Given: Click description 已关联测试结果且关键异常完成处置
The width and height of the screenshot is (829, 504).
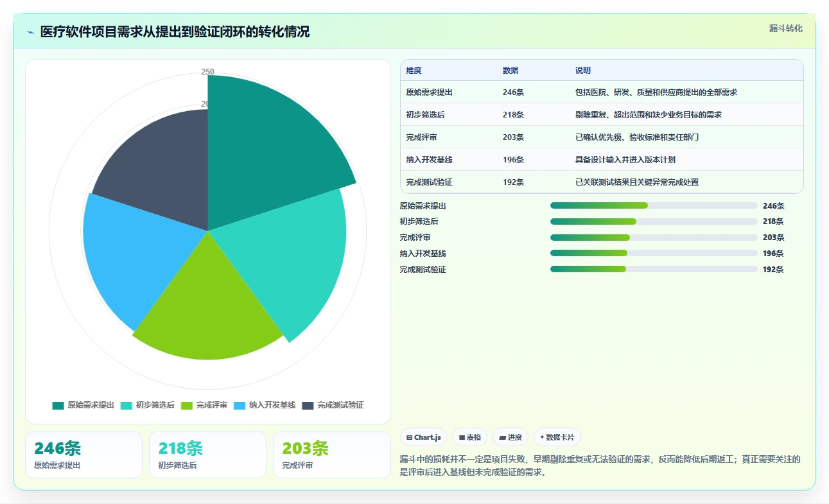Looking at the screenshot, I should coord(637,182).
